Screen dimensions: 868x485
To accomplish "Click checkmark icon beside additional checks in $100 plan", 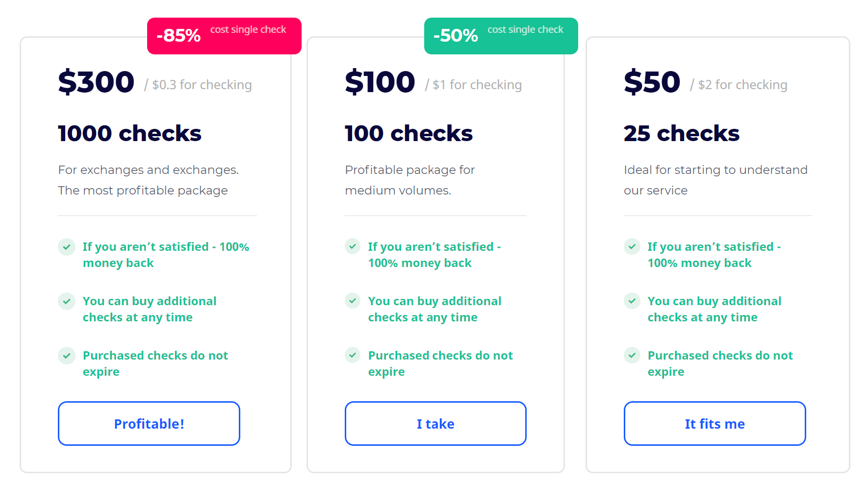I will [353, 301].
